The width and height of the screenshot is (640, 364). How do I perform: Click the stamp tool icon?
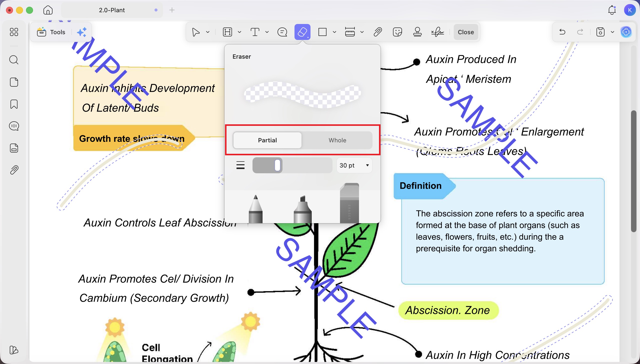pos(417,32)
